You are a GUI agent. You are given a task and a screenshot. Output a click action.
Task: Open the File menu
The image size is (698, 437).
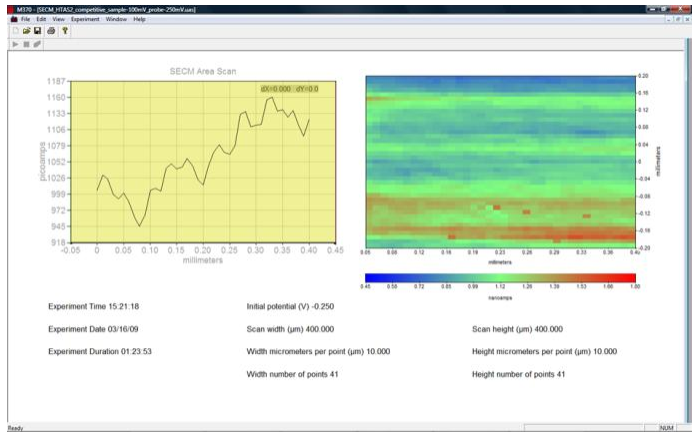point(26,19)
